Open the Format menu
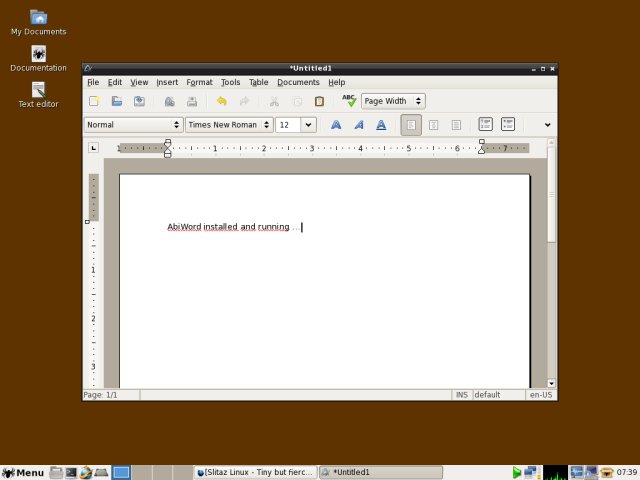 pos(199,82)
